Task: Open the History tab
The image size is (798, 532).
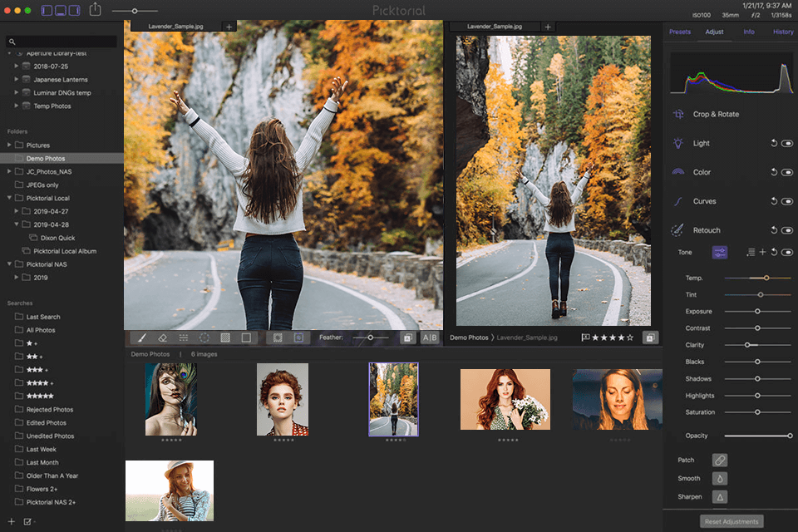Action: click(x=782, y=32)
